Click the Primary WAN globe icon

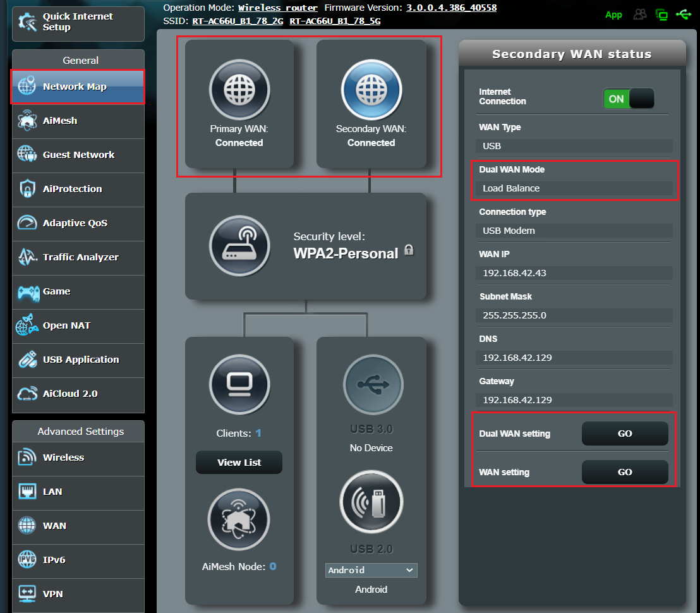pyautogui.click(x=239, y=89)
